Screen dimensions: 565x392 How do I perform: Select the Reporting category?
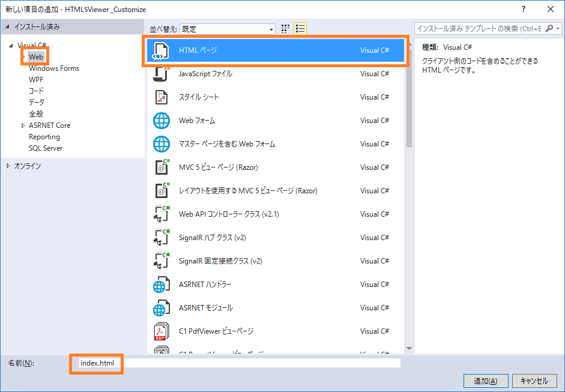coord(44,137)
